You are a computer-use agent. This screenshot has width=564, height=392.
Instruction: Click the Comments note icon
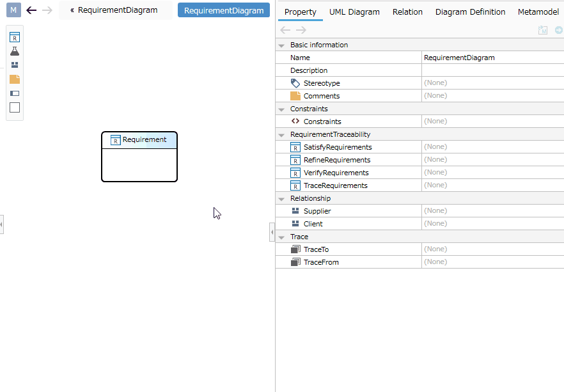pyautogui.click(x=295, y=96)
